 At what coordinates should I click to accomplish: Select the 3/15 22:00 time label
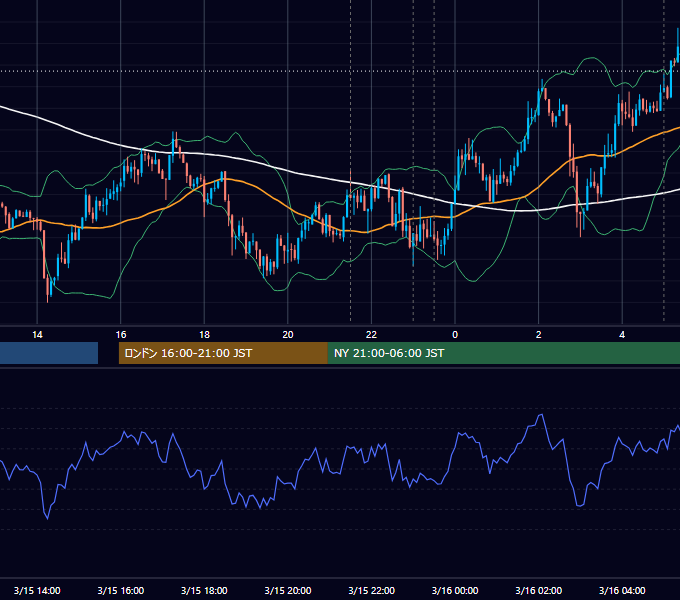coord(371,590)
